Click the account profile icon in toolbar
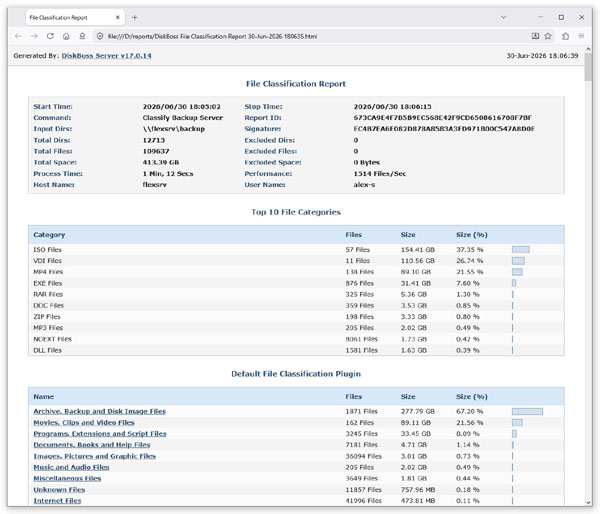 82,36
